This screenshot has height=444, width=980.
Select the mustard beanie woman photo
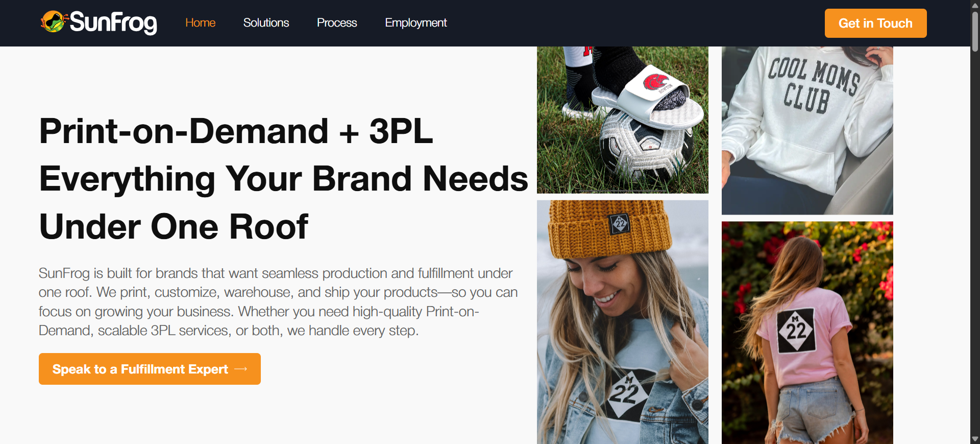pyautogui.click(x=623, y=322)
